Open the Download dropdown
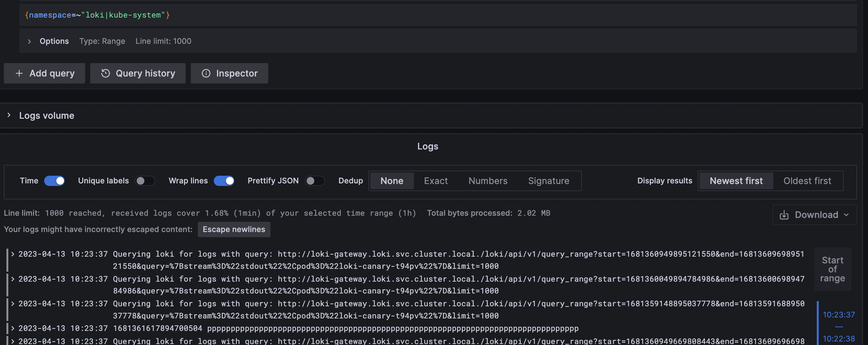Screen dimensions: 868x345 tap(815, 215)
